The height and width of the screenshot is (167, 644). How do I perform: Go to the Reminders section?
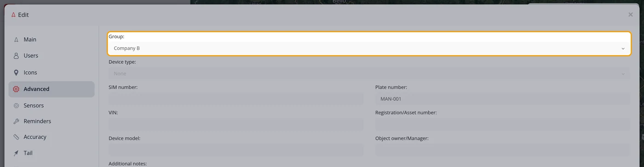tap(52, 121)
